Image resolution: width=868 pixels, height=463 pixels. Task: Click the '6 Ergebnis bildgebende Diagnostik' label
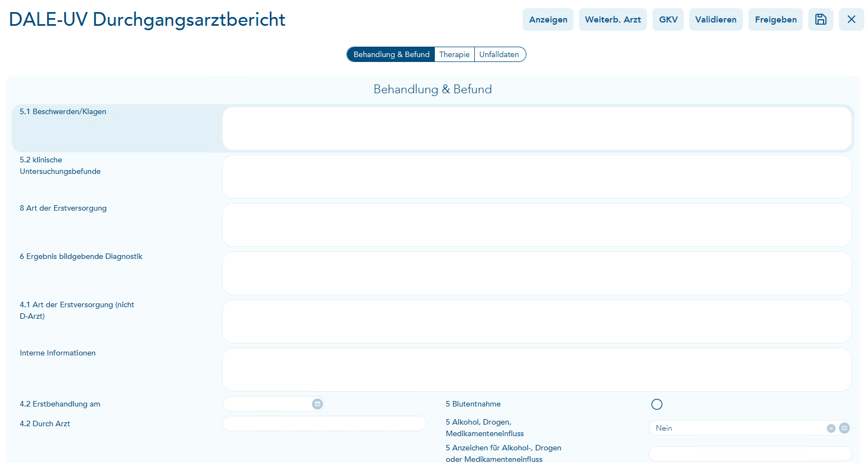[x=81, y=257]
